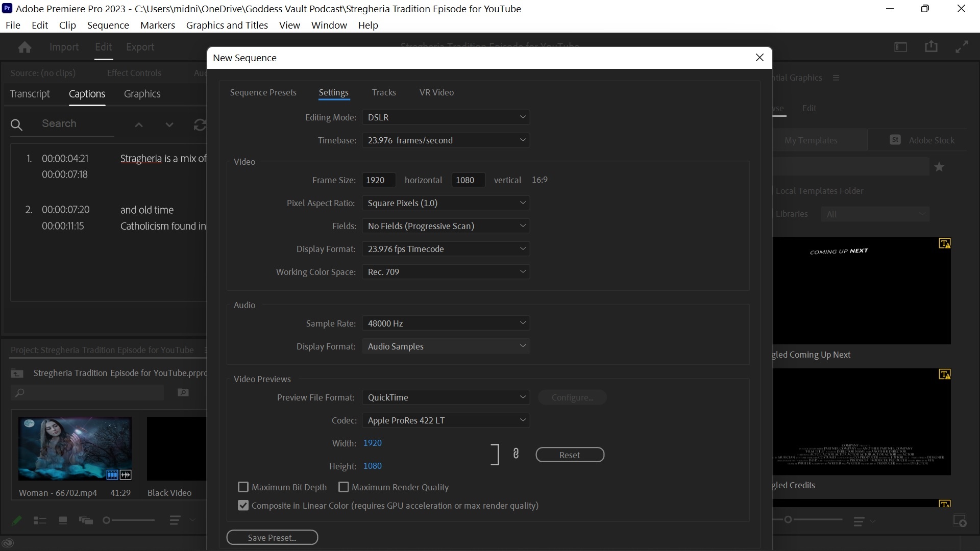Click the refresh captions icon

[200, 124]
